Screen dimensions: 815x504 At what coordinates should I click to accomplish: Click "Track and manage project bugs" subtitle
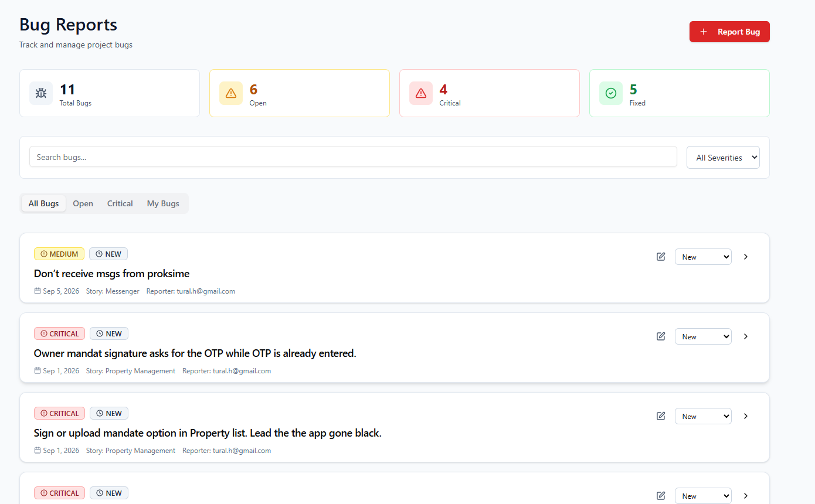coord(76,45)
